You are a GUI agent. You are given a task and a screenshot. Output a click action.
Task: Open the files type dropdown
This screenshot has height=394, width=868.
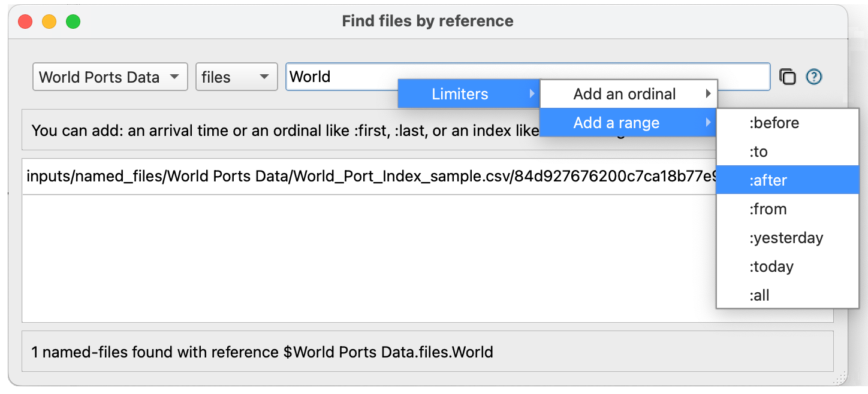click(x=237, y=77)
